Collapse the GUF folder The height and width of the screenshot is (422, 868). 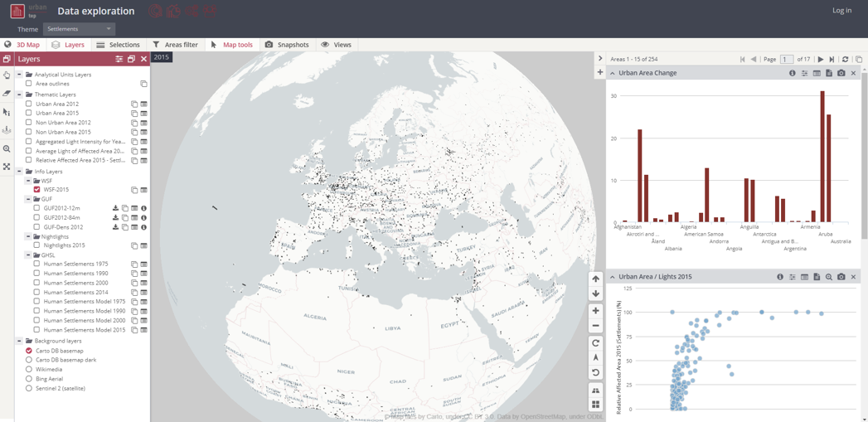[27, 199]
